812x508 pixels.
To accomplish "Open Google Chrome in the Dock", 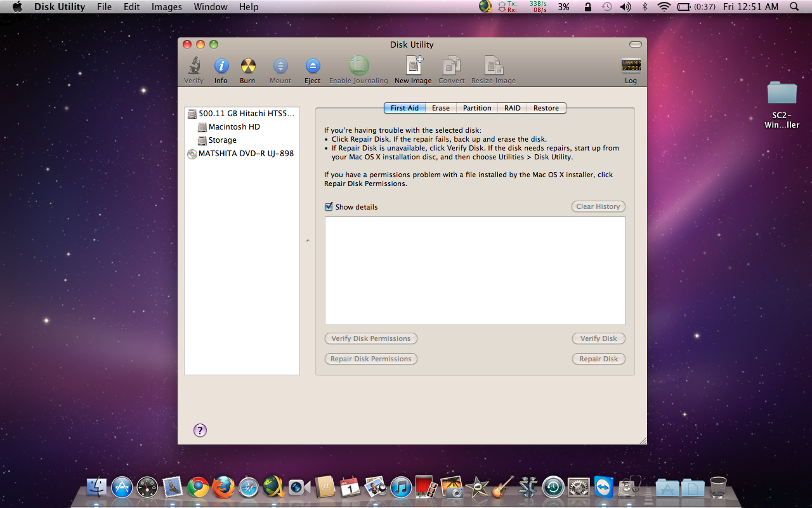I will (198, 487).
